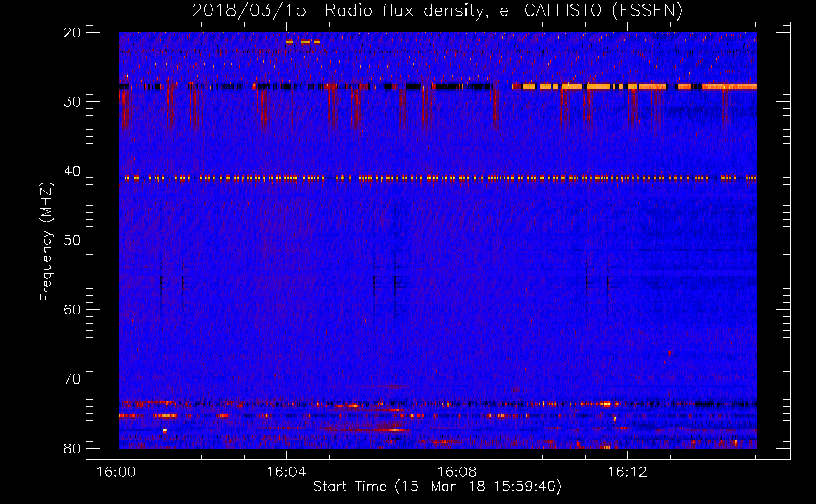Click the 16:04 time tick label
Viewport: 816px width, 504px height.
point(286,472)
